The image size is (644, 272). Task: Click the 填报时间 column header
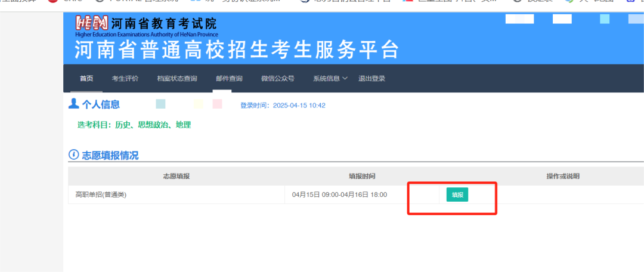(362, 177)
